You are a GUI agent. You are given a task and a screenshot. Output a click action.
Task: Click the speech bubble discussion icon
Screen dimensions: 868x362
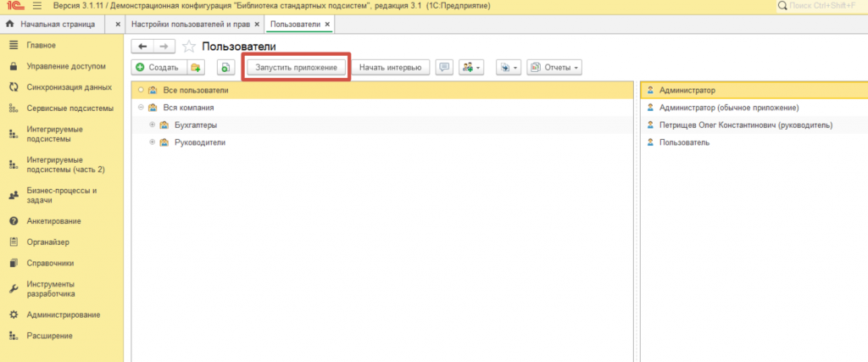point(444,68)
